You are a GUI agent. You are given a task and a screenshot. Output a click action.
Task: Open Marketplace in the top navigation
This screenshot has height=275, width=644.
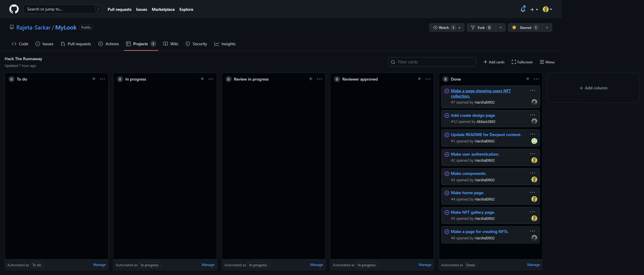(163, 9)
